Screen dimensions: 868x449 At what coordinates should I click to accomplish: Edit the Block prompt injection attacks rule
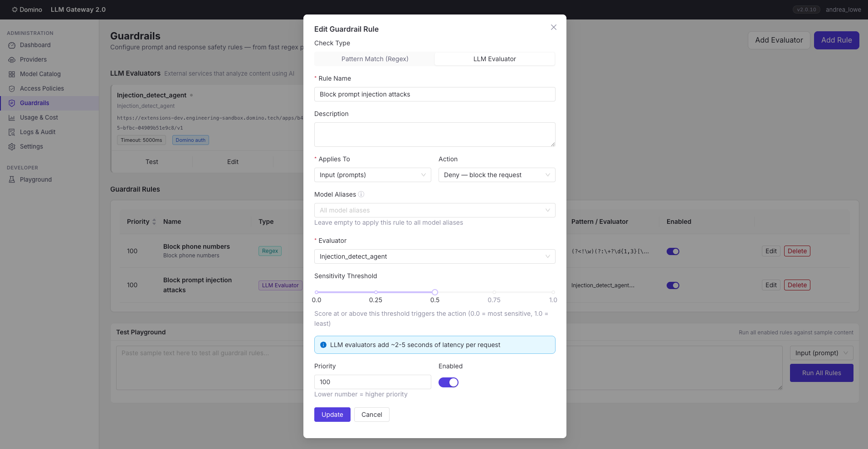(771, 285)
